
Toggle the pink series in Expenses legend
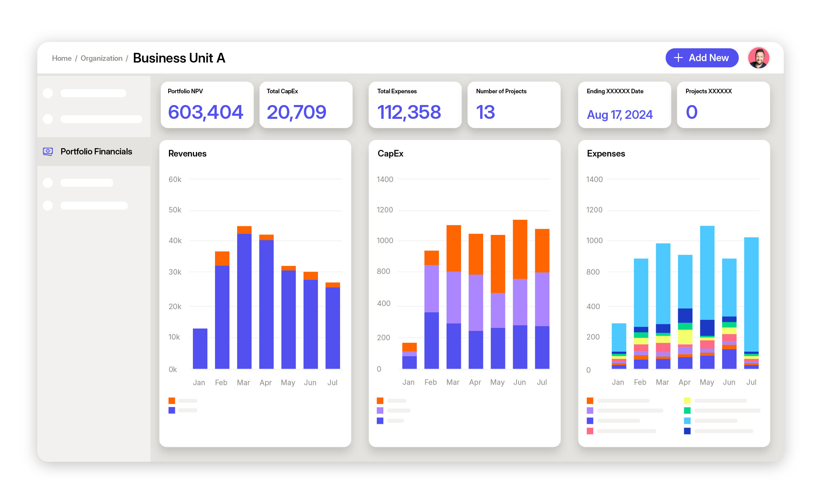pyautogui.click(x=590, y=431)
